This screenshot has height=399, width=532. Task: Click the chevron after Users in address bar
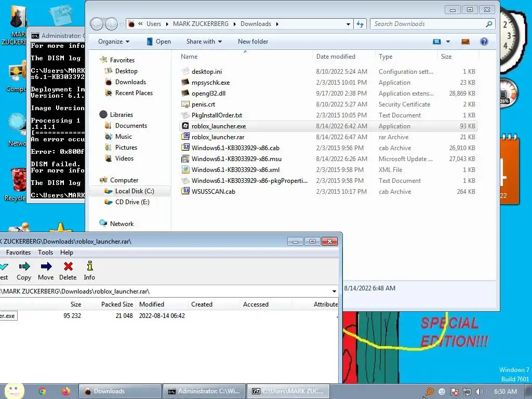click(167, 24)
